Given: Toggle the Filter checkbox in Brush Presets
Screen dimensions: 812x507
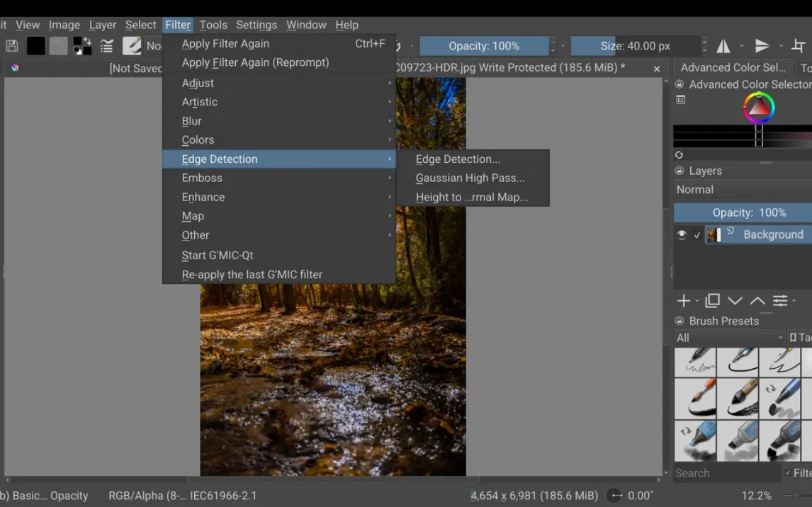Looking at the screenshot, I should coord(788,473).
